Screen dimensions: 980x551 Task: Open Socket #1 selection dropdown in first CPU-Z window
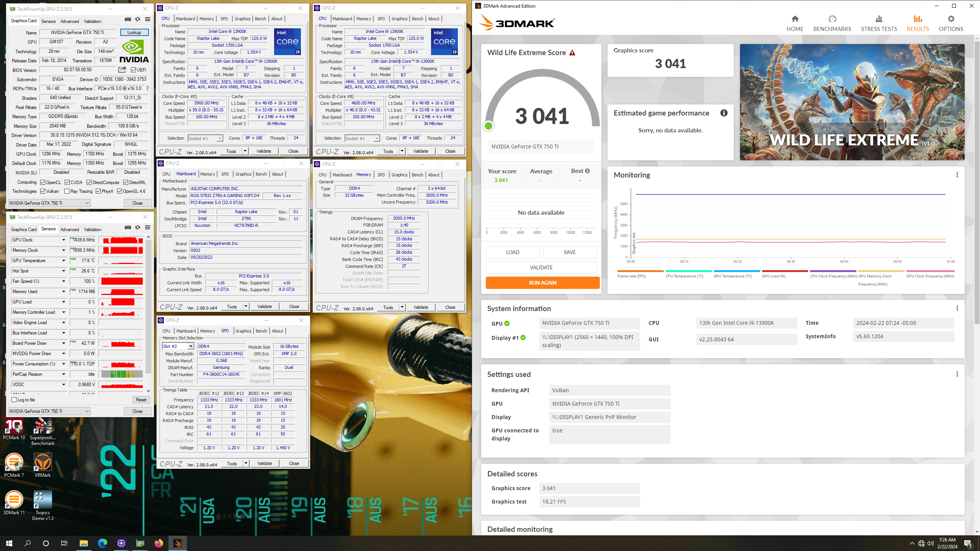205,139
